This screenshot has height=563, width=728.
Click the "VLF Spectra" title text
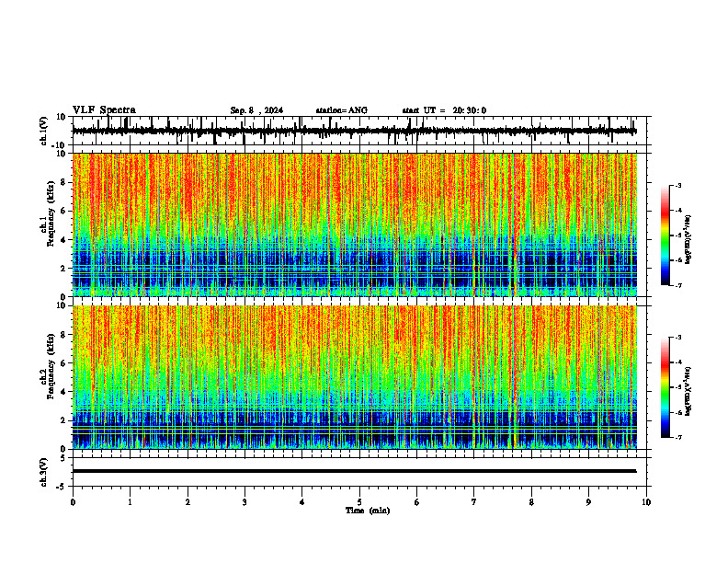104,110
